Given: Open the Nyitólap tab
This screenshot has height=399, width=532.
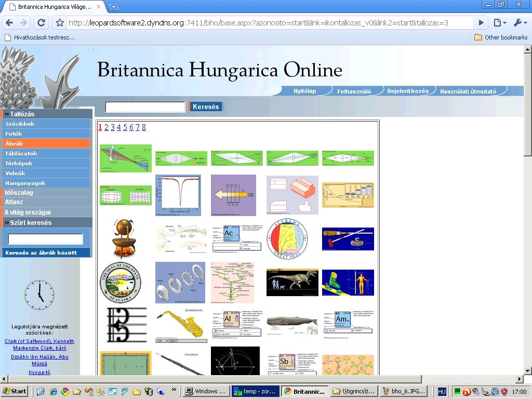Looking at the screenshot, I should (x=304, y=91).
